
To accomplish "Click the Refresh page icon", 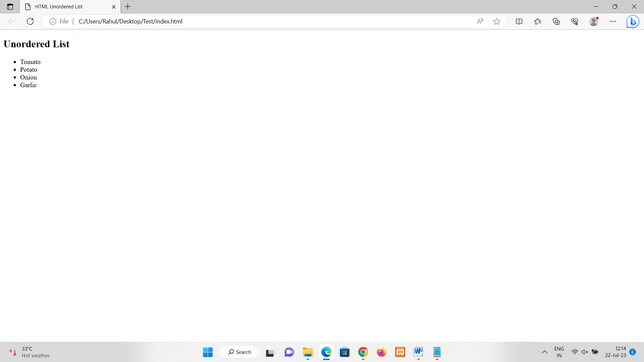I will (30, 21).
